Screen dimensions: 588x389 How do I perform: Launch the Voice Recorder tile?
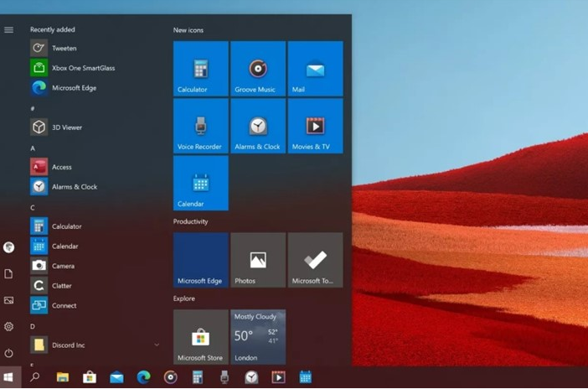pos(201,126)
